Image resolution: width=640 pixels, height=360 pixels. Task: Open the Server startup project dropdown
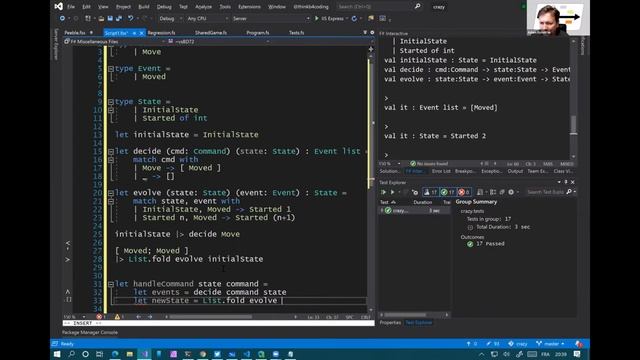[271, 18]
